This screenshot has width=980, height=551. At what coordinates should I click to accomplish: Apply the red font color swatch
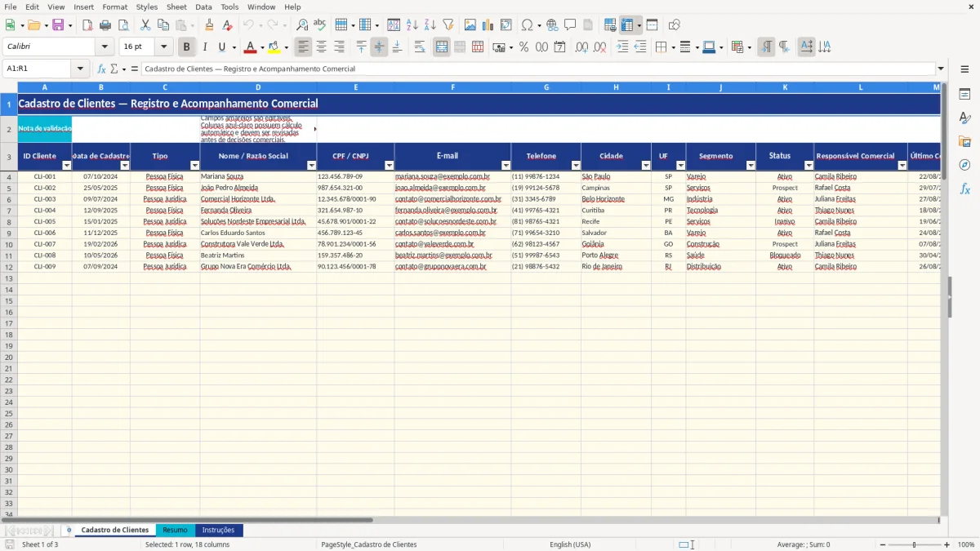(x=250, y=47)
